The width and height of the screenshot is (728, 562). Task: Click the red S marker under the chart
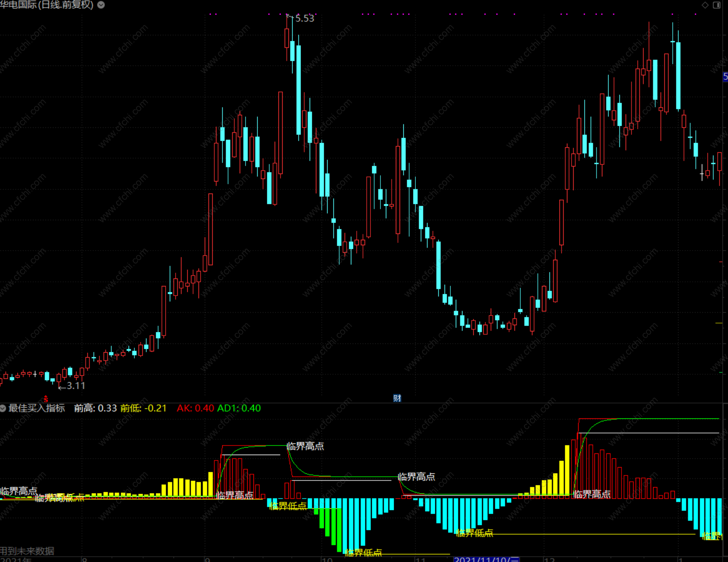pyautogui.click(x=46, y=399)
